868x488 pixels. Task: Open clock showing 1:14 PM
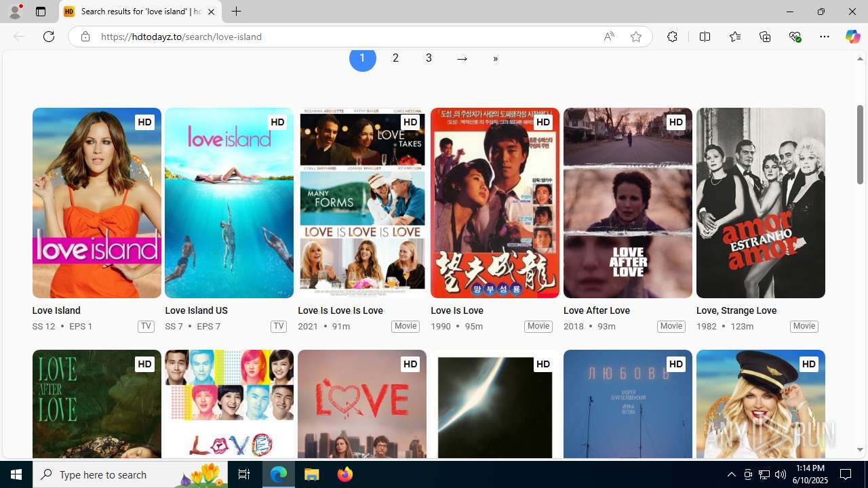(x=810, y=474)
